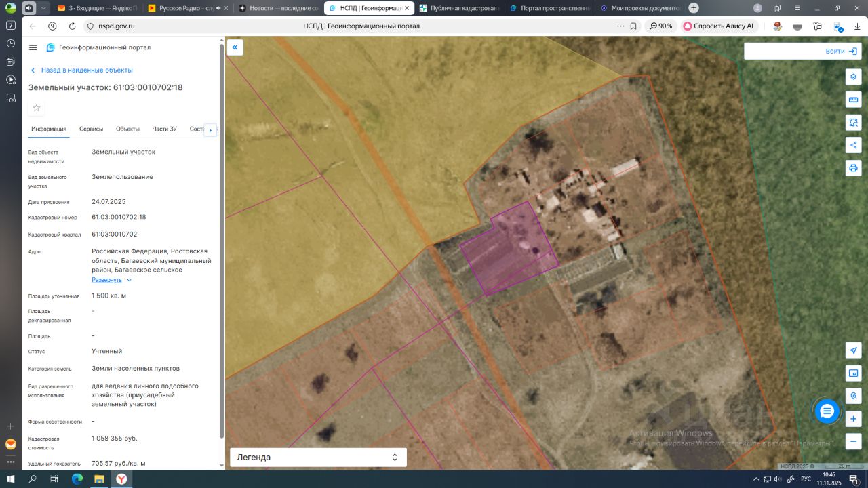Collapse the left information panel
868x488 pixels.
[x=235, y=47]
